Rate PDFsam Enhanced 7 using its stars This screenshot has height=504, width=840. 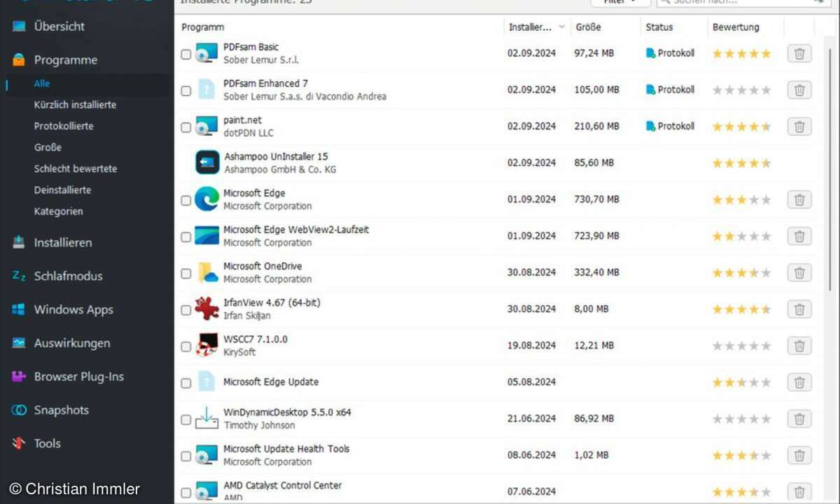[741, 90]
